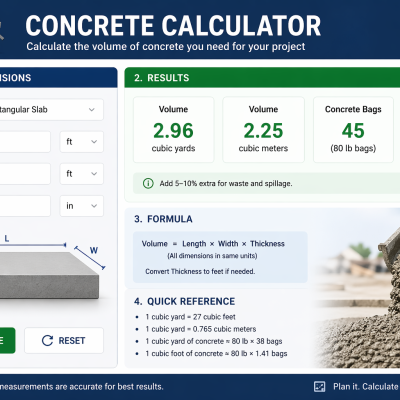This screenshot has height=400, width=400.
Task: Open the first ft unit dropdown
Action: coord(82,142)
